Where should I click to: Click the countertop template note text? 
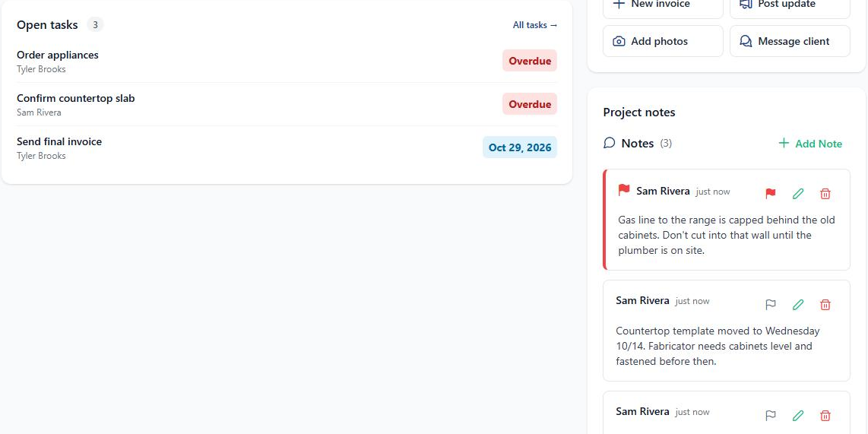click(x=718, y=346)
